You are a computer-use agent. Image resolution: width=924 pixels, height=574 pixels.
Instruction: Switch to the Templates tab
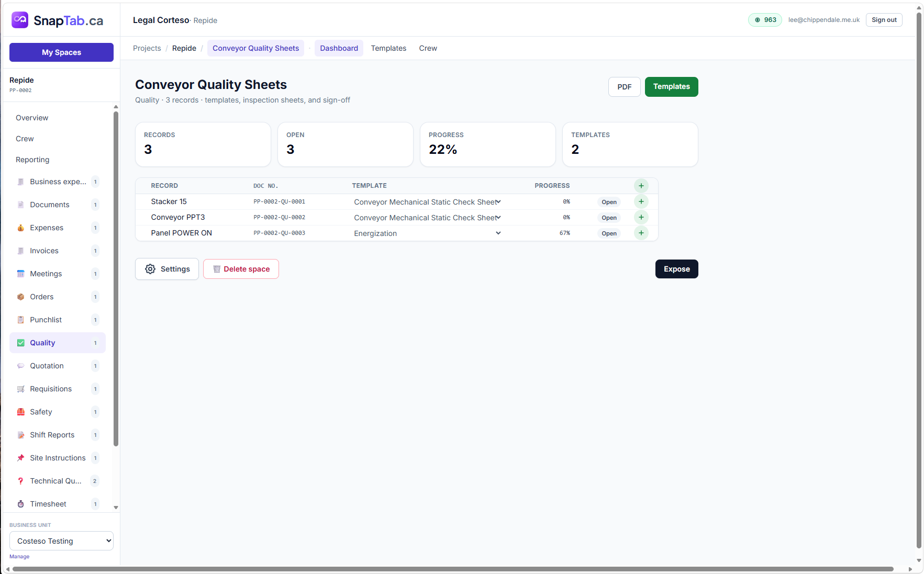(x=388, y=48)
